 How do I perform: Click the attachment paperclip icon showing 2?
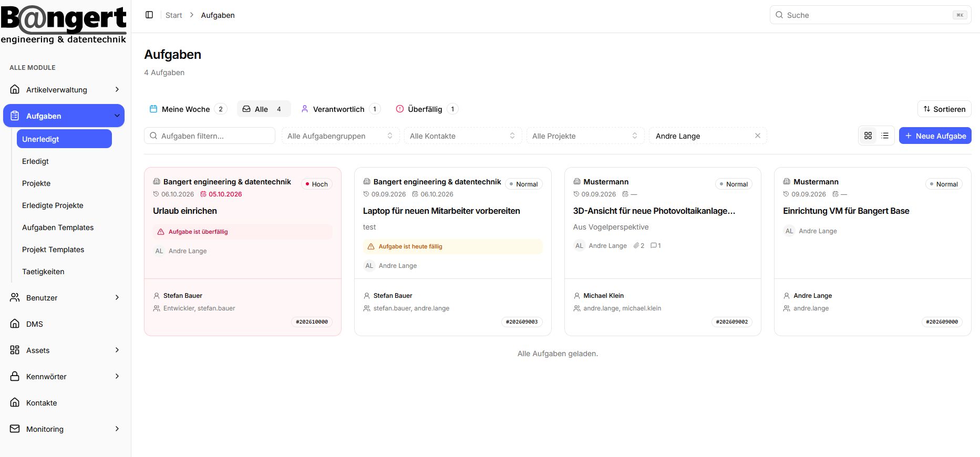click(636, 245)
